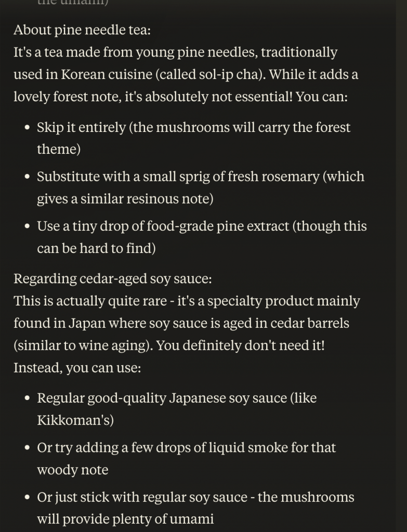Screen dimensions: 407x532
Task: Click the "About pine needle tea:" heading
Action: pos(82,30)
